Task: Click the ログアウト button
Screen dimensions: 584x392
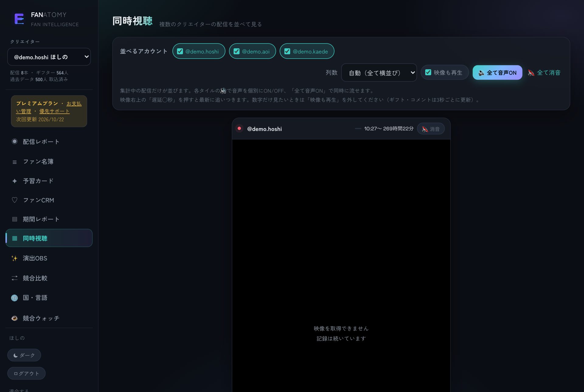Action: click(26, 373)
